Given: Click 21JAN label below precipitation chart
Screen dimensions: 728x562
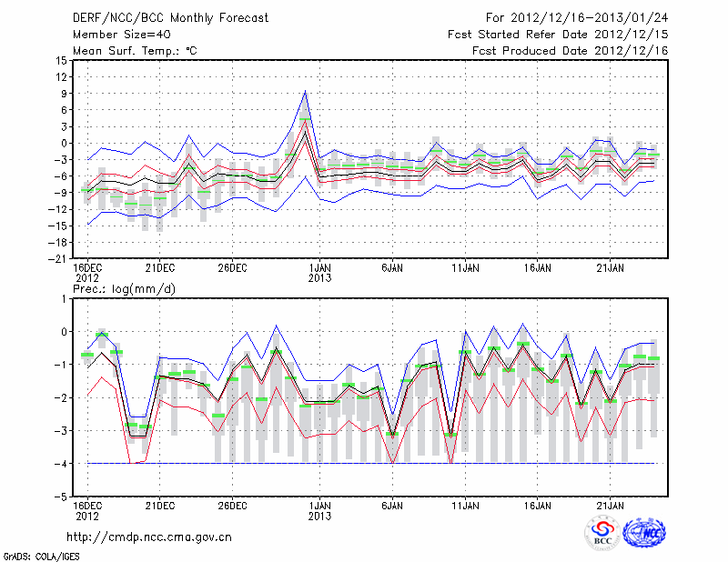Looking at the screenshot, I should click(611, 505).
